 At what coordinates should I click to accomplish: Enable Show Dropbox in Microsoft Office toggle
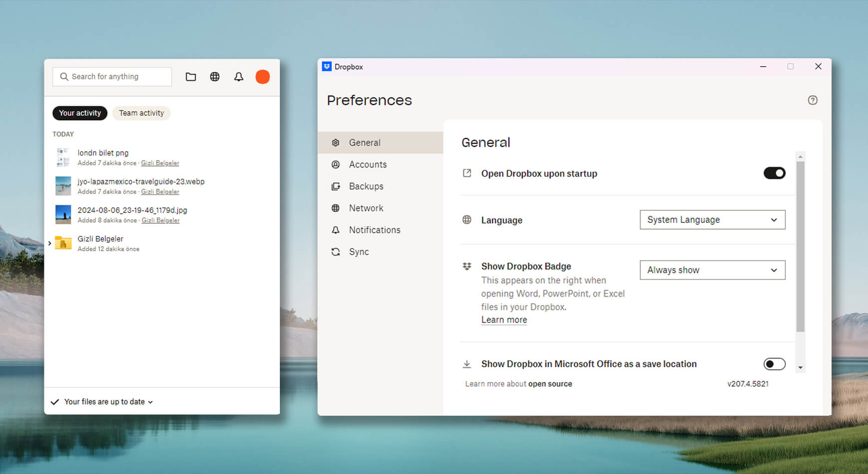point(774,364)
